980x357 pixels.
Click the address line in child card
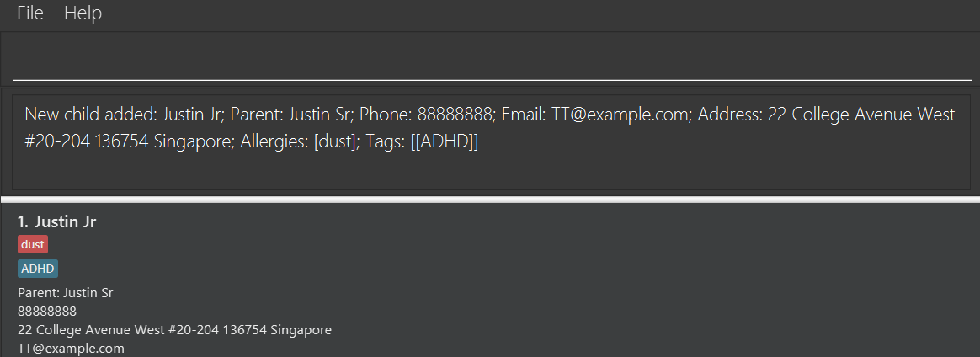coord(174,329)
